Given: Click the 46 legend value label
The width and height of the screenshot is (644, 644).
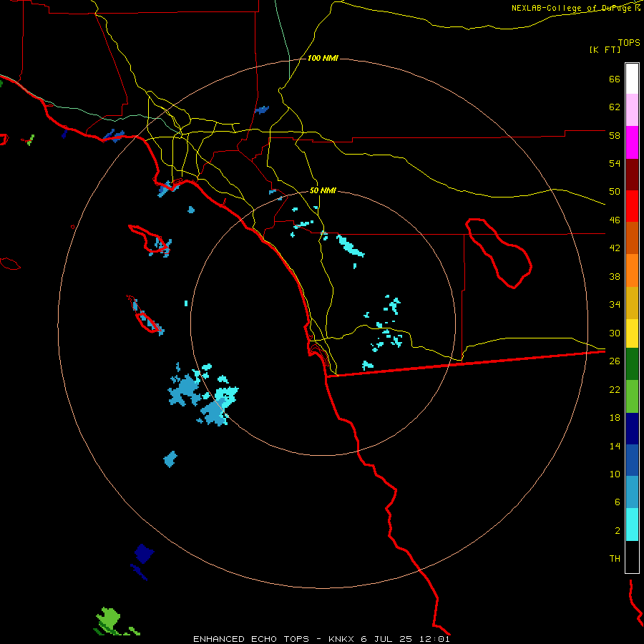Looking at the screenshot, I should (x=615, y=220).
